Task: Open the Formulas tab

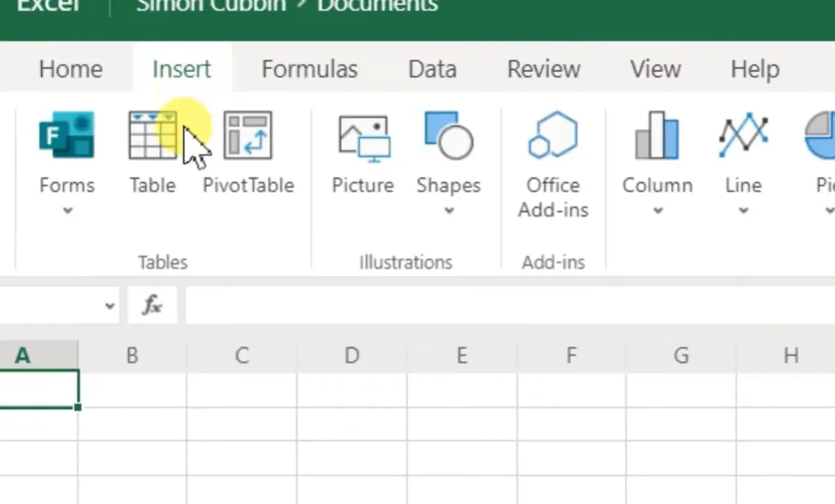Action: [x=309, y=69]
